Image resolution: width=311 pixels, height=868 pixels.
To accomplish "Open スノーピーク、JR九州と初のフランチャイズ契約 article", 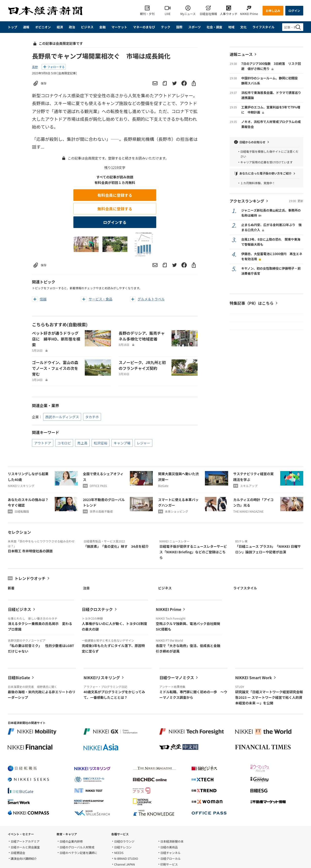I will coord(142,365).
